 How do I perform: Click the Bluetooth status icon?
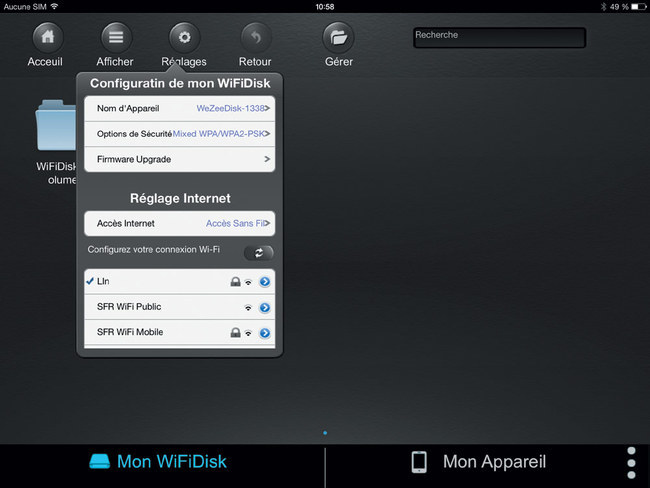click(x=604, y=7)
